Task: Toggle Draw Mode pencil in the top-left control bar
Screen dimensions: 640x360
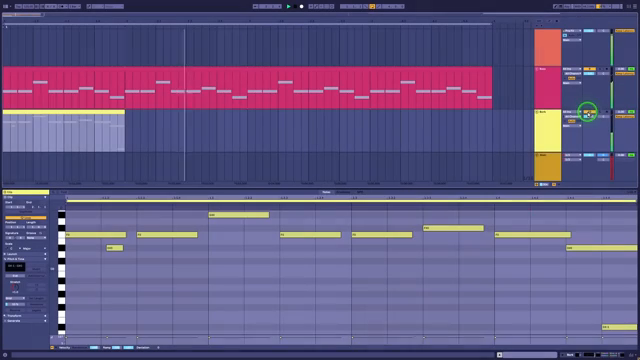Action: pyautogui.click(x=89, y=7)
